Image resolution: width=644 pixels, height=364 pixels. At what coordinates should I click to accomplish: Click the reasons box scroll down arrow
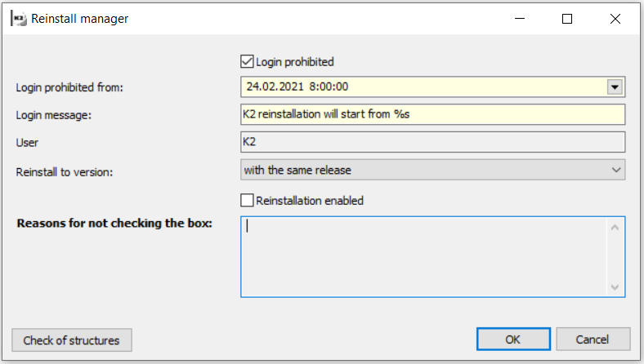[x=615, y=286]
